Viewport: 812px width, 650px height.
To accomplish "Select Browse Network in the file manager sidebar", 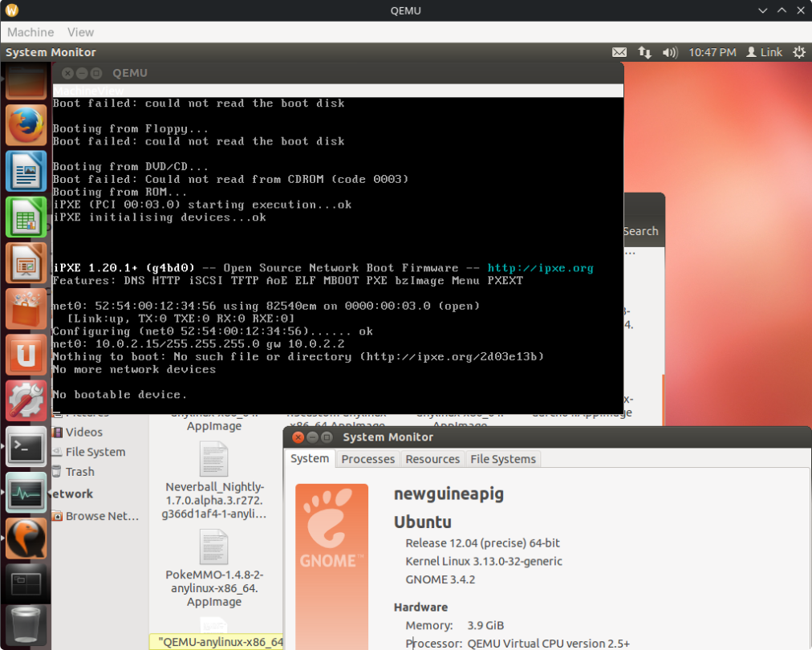I will pos(95,516).
